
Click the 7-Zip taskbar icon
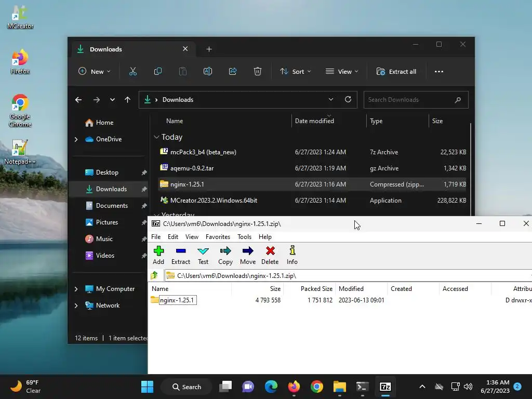[x=385, y=387]
